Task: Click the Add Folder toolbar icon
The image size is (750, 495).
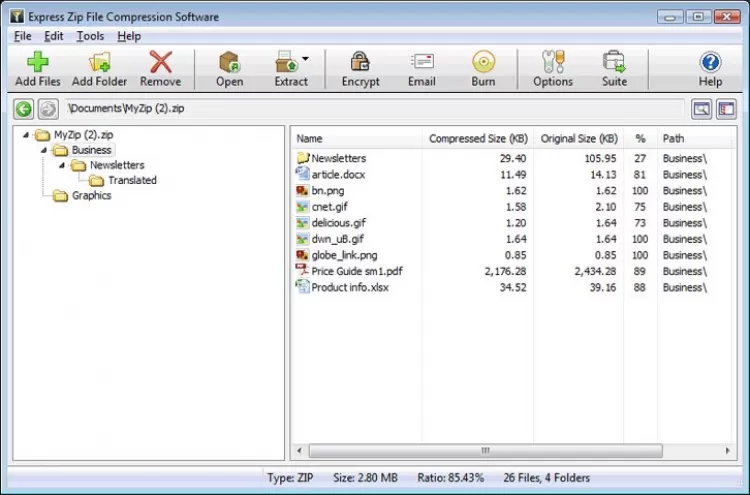Action: pos(99,62)
